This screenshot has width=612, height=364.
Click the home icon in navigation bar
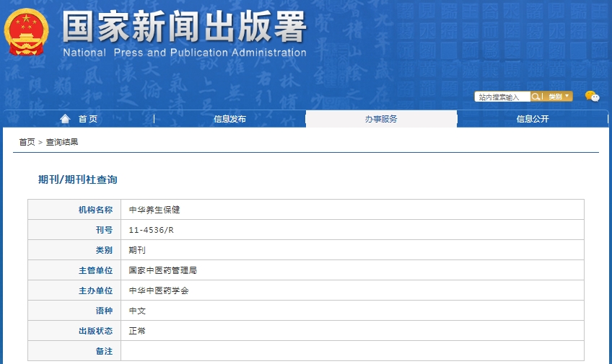click(x=66, y=119)
